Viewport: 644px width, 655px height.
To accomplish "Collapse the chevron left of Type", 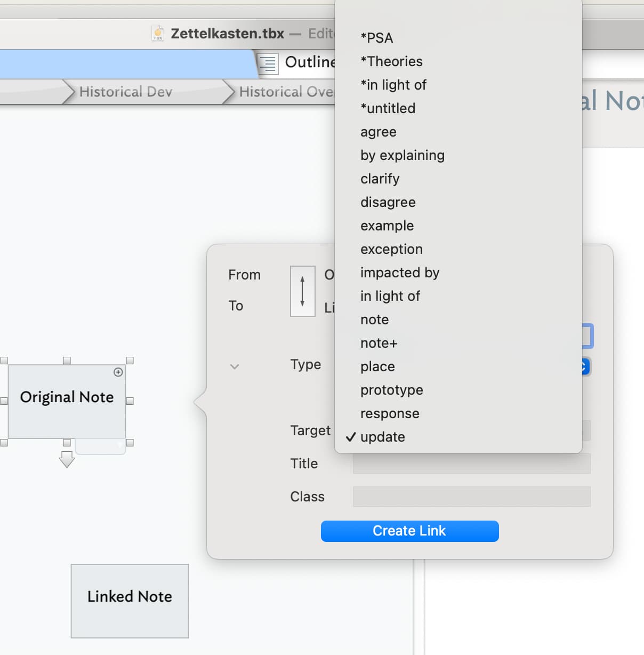I will coord(235,366).
